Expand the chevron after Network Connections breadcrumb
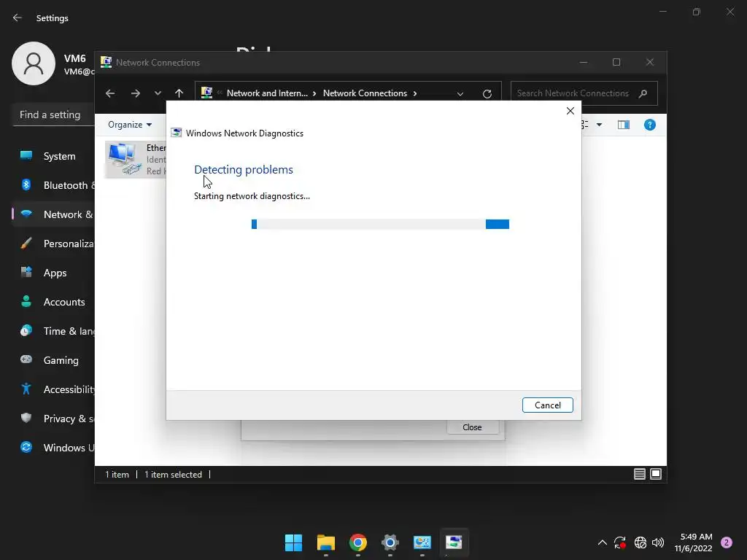 click(x=415, y=93)
